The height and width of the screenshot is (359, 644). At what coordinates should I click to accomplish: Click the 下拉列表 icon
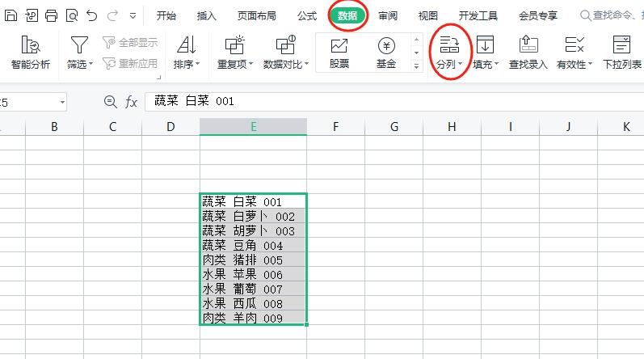pyautogui.click(x=621, y=45)
